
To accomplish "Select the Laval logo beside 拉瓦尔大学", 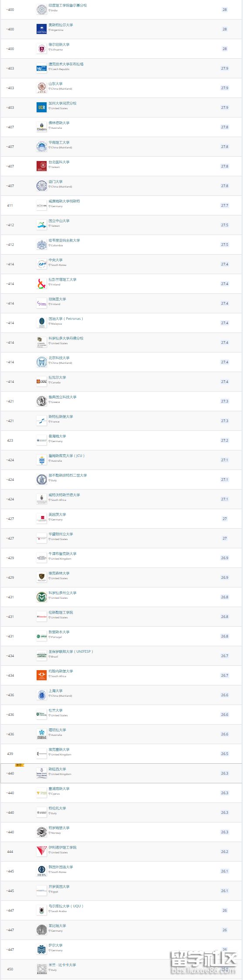I will (x=41, y=381).
